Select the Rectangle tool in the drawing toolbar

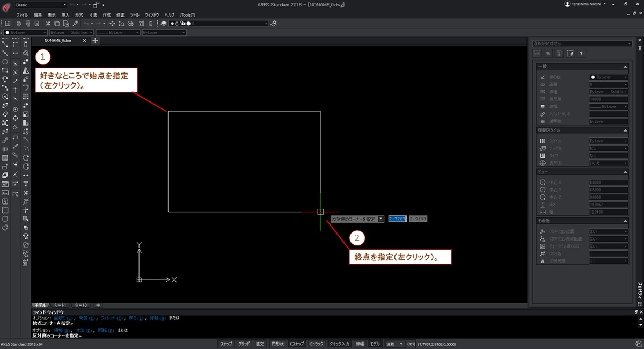(5, 71)
